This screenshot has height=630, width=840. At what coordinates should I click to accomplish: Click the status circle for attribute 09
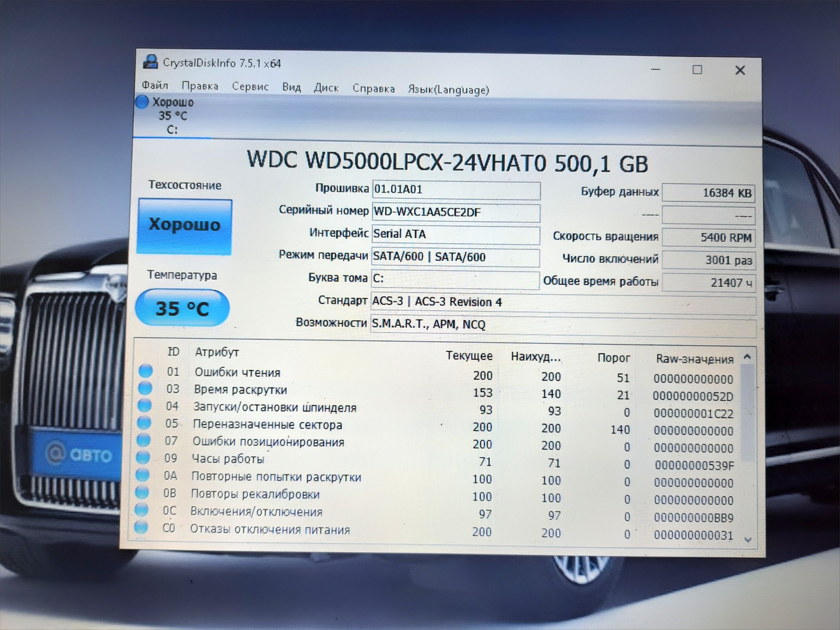click(x=143, y=457)
